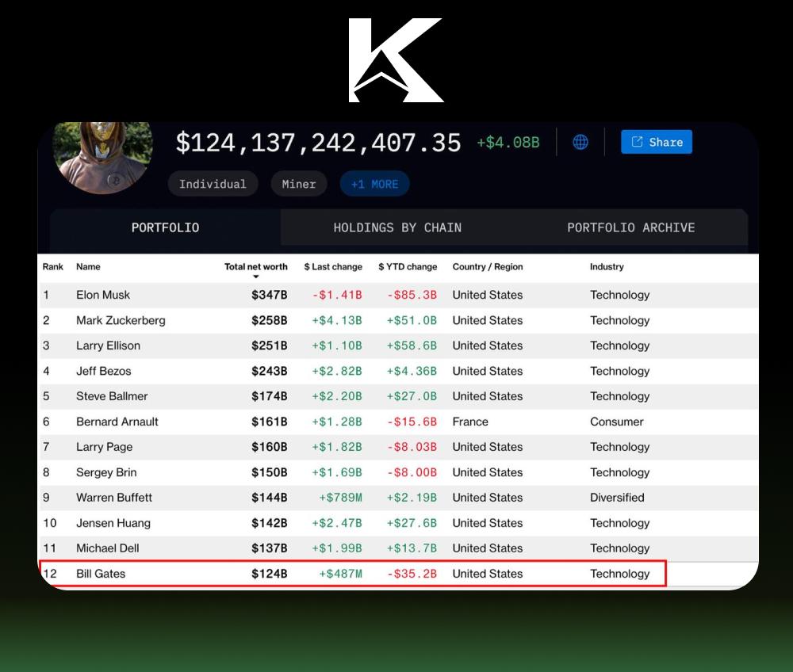793x672 pixels.
Task: Click the -$15.6B YTD change value
Action: tap(412, 422)
